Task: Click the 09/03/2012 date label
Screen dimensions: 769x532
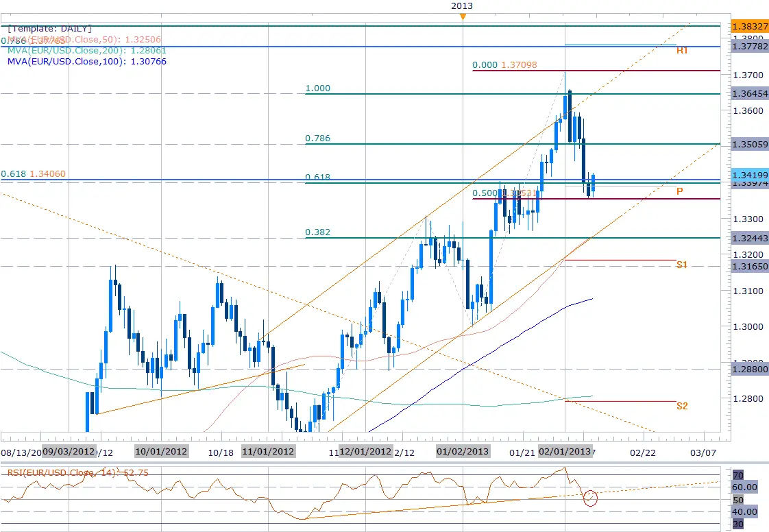Action: (x=69, y=451)
